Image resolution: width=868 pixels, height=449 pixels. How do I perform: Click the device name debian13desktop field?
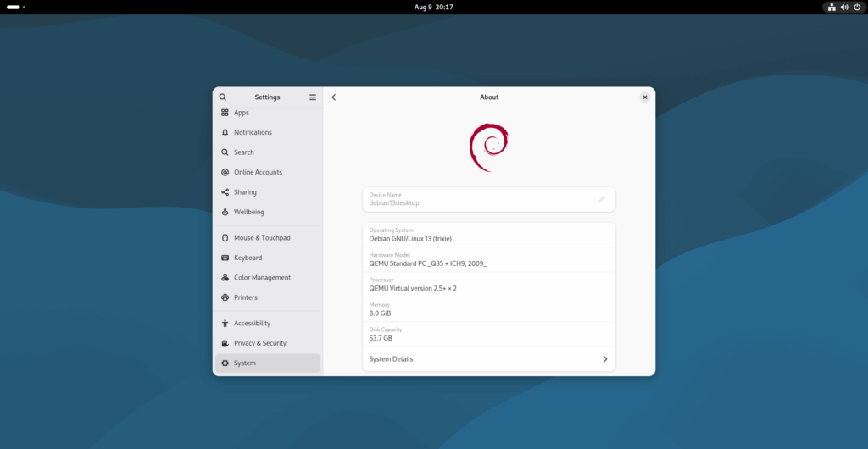(x=489, y=199)
